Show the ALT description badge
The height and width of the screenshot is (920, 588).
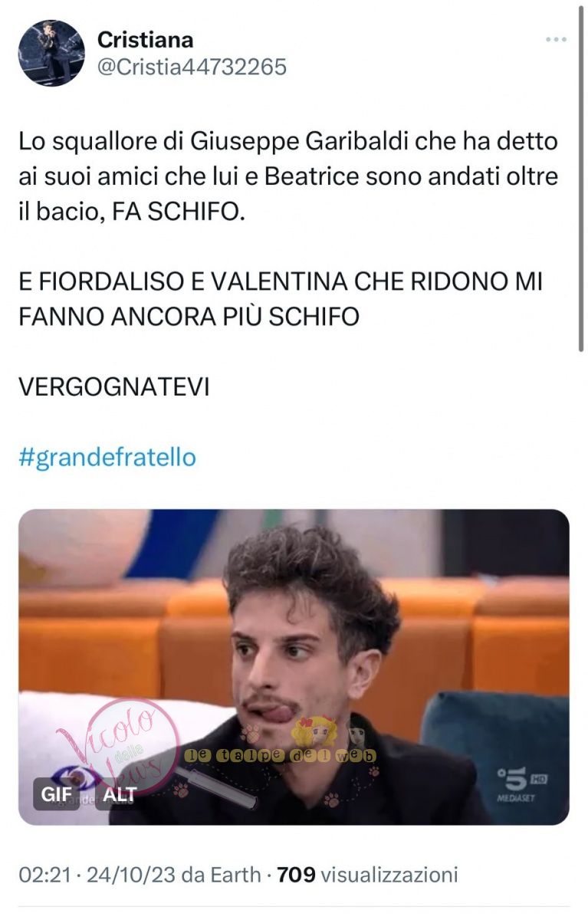(x=119, y=795)
